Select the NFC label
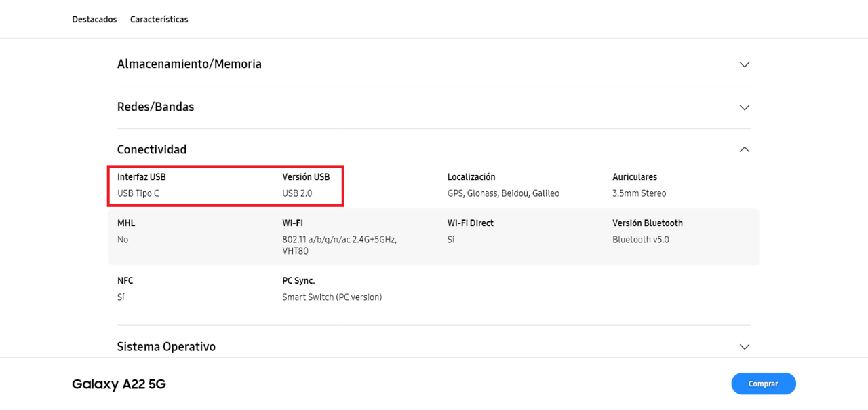The width and height of the screenshot is (868, 410). click(x=125, y=281)
